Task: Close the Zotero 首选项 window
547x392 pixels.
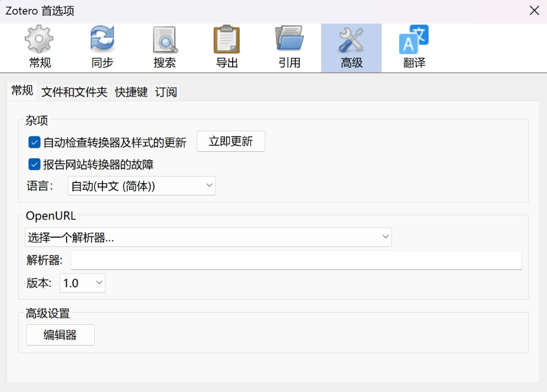Action: (x=534, y=11)
